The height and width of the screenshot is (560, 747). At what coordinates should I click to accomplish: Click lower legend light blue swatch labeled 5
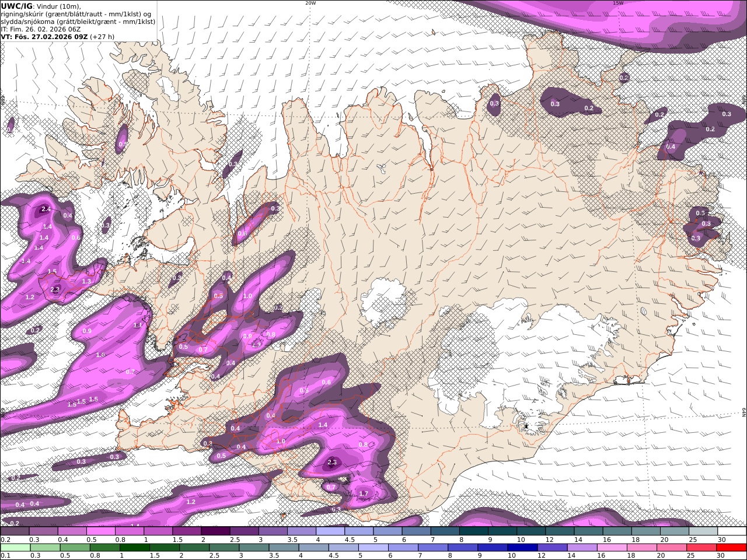pos(373,547)
